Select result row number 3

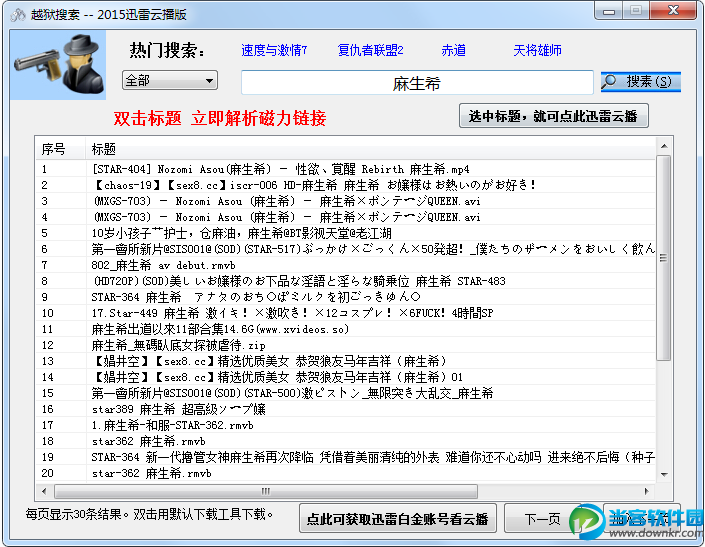[345, 201]
